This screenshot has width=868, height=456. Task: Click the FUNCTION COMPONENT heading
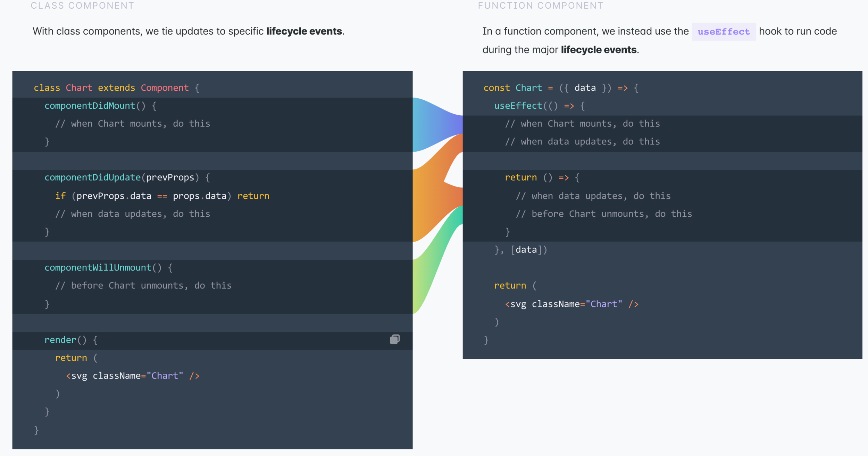pyautogui.click(x=540, y=6)
